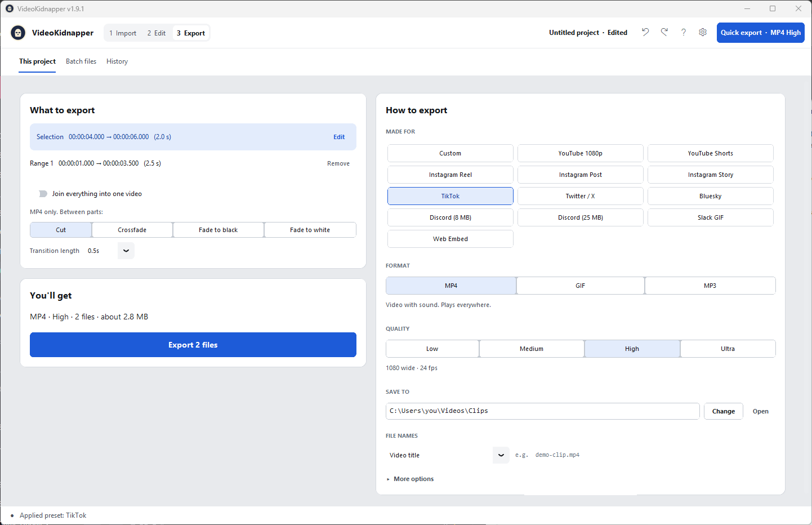Click 'Applied preset: TikTok' status text
Image resolution: width=812 pixels, height=525 pixels.
(53, 515)
